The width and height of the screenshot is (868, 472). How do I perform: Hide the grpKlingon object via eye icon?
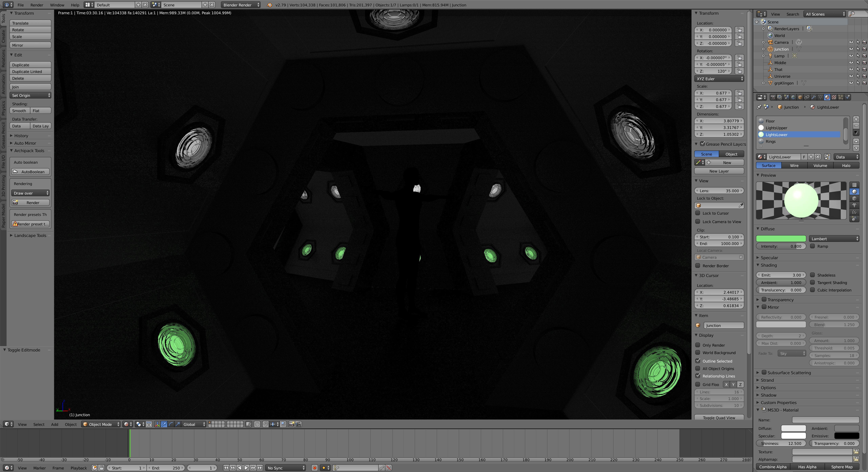tap(851, 83)
